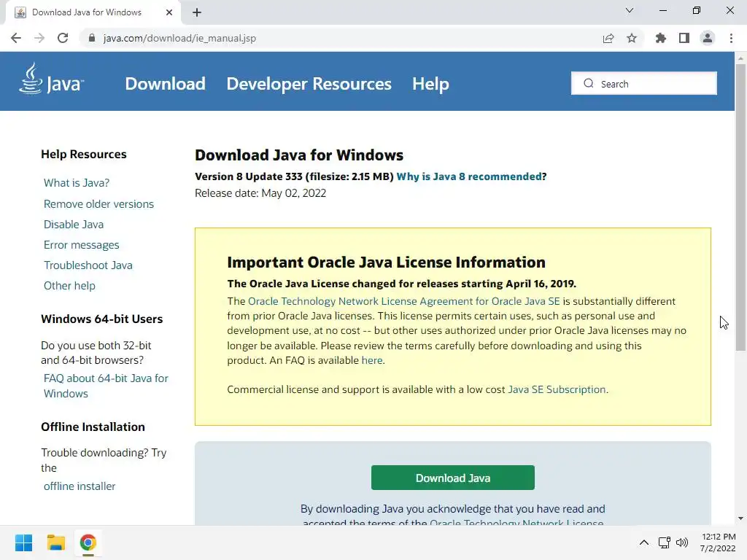Bookmark this page with the star icon
Screen dimensions: 747x560
click(632, 38)
